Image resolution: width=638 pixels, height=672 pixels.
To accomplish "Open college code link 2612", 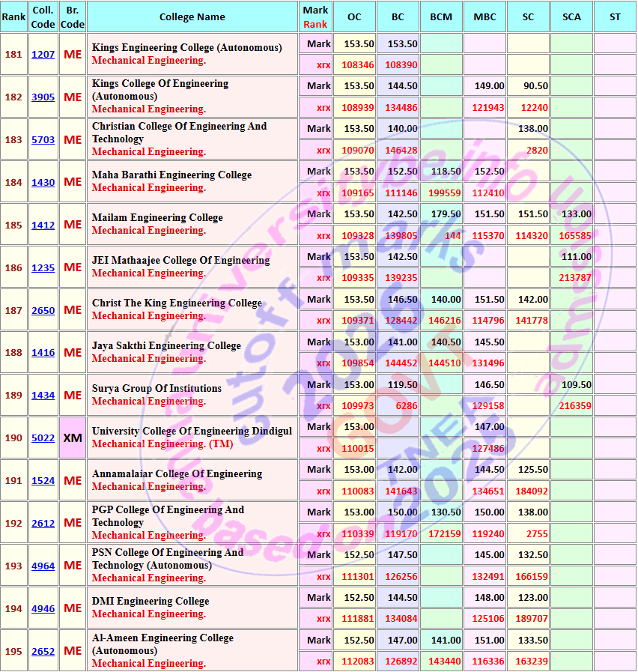I will (43, 523).
